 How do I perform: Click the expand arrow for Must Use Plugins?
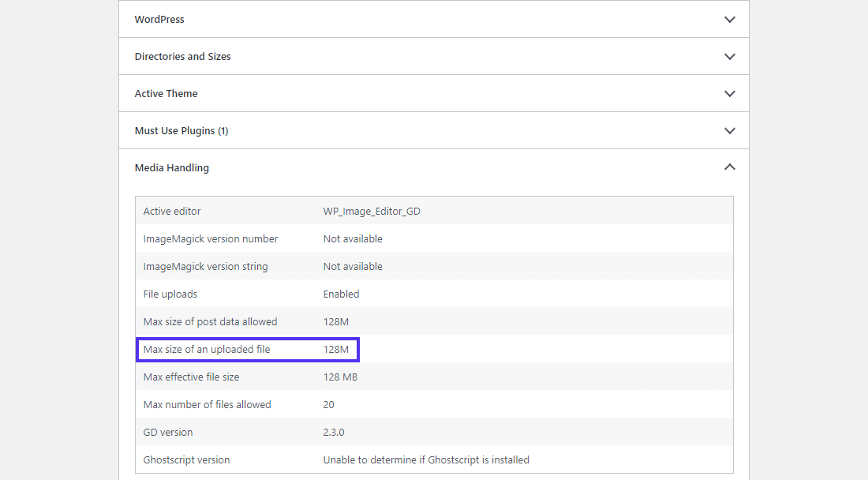point(730,130)
